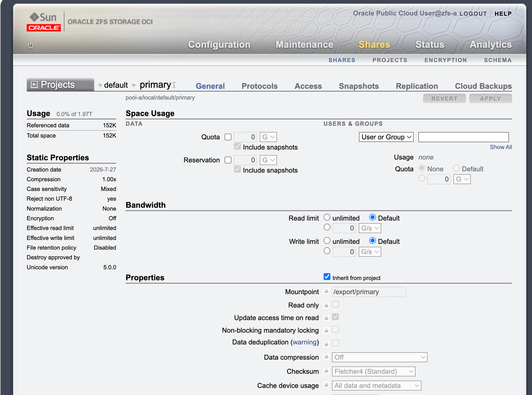
Task: Click the Sun Oracle logo
Action: (x=44, y=22)
